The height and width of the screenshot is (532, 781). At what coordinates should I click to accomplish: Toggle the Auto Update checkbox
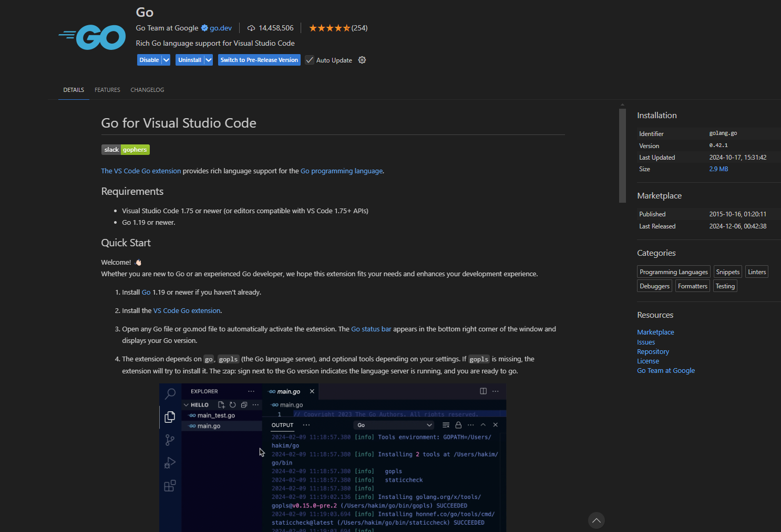point(310,60)
